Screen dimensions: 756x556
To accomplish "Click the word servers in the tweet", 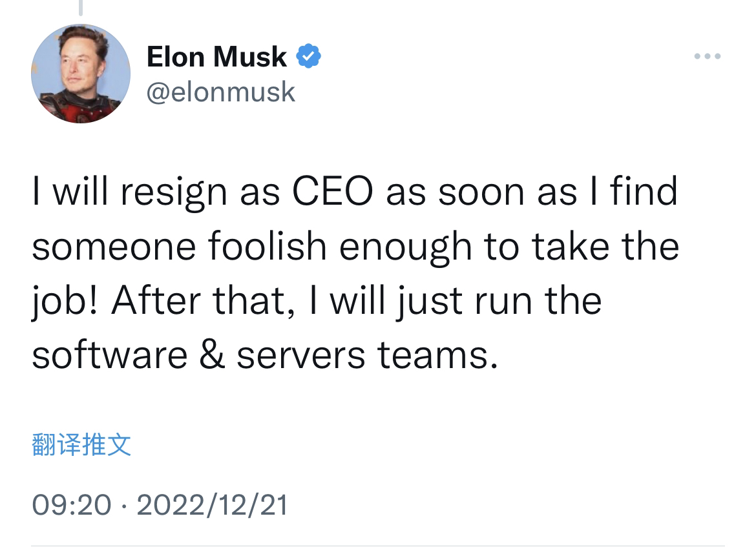I will pos(301,356).
